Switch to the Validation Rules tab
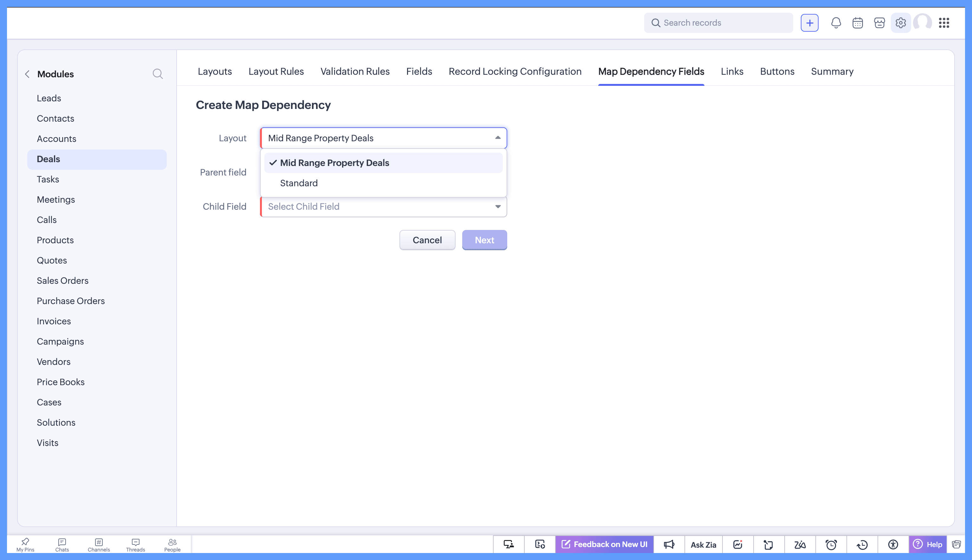972x560 pixels. [355, 72]
